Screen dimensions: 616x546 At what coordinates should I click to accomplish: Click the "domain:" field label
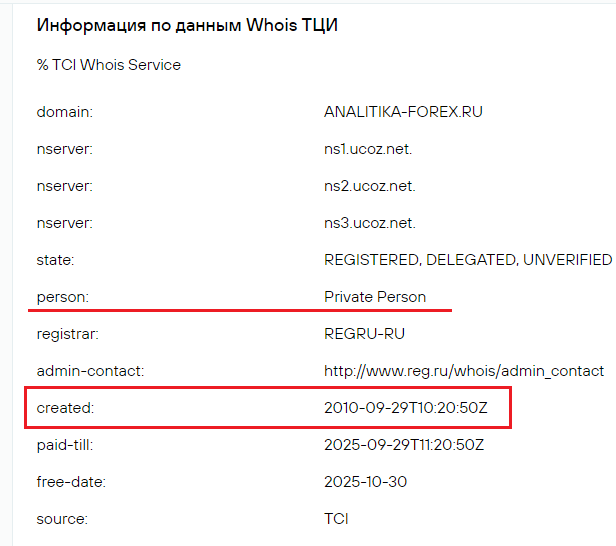[65, 112]
